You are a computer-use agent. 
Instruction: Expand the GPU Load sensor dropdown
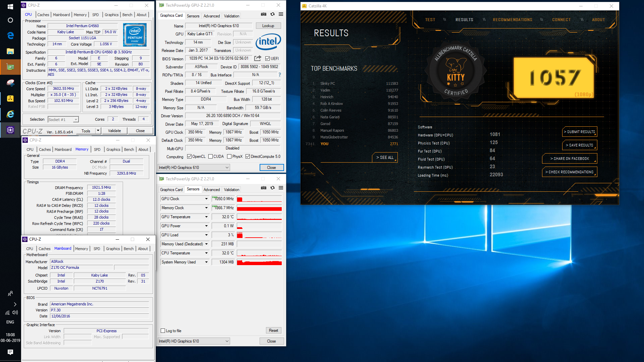pos(206,235)
